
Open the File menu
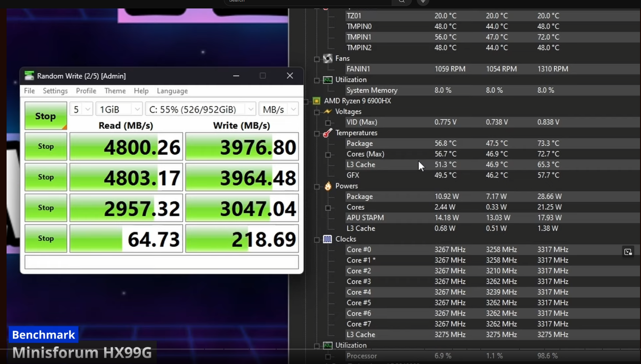pyautogui.click(x=29, y=91)
